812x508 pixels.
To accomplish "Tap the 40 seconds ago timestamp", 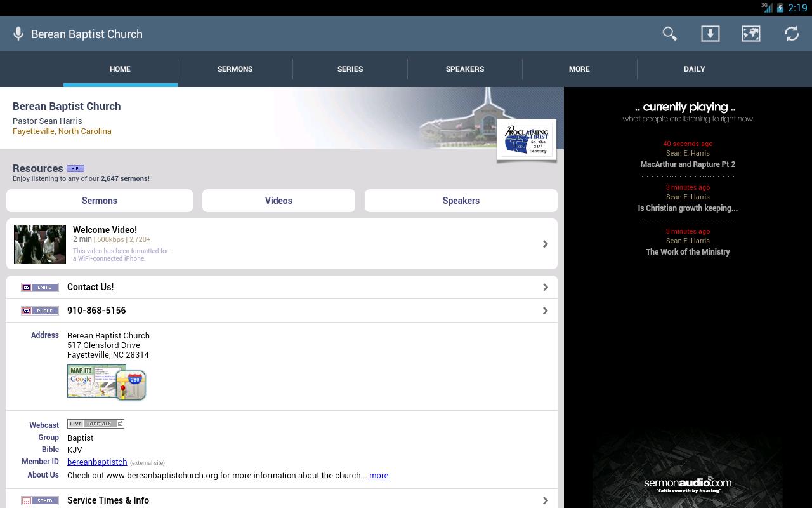I will click(688, 144).
